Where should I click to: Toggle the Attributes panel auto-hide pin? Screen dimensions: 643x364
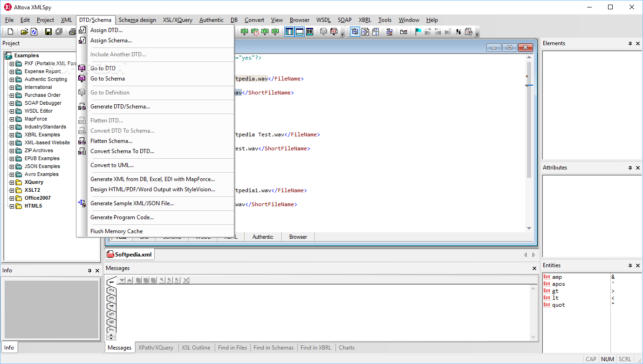(x=630, y=168)
